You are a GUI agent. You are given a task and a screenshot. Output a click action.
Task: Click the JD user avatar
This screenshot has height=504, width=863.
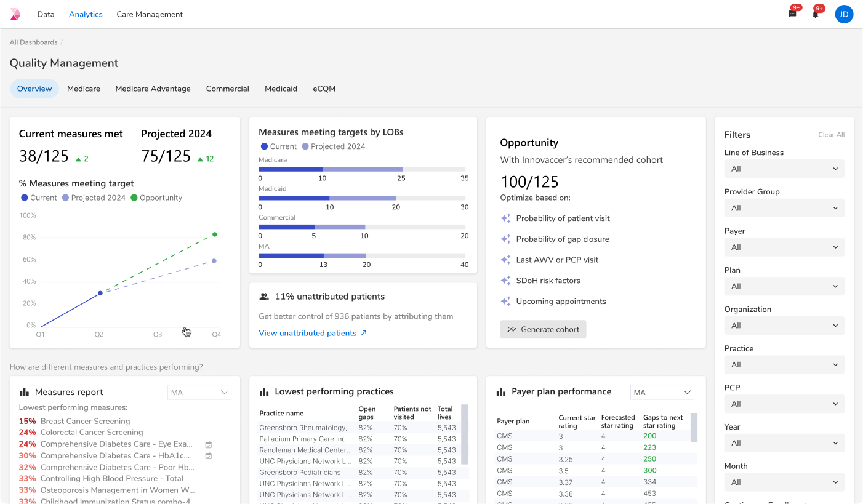tap(844, 14)
